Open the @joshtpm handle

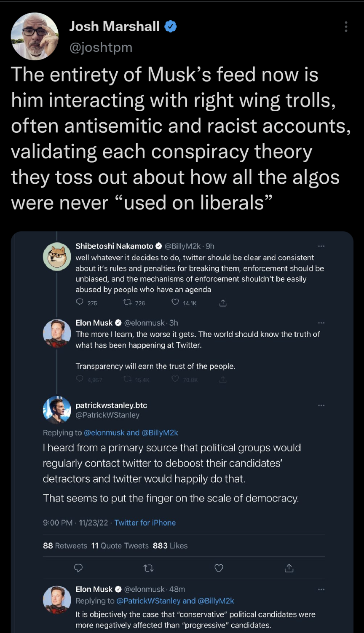pos(101,47)
